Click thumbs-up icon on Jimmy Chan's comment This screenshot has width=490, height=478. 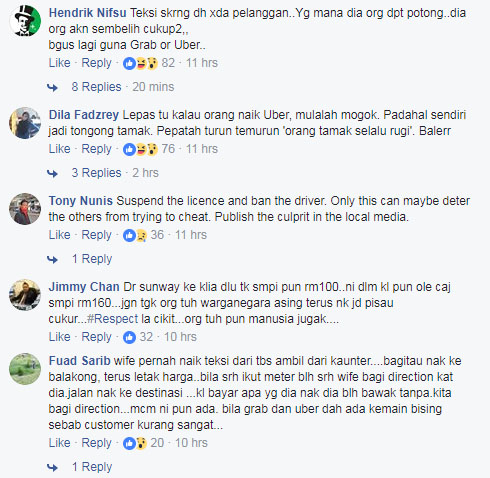(129, 337)
